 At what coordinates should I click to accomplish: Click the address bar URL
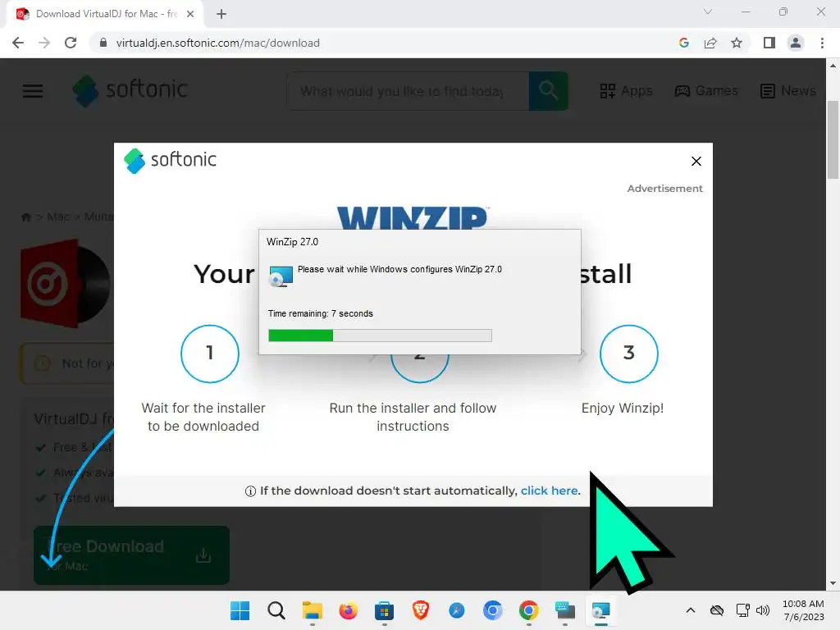click(x=217, y=43)
